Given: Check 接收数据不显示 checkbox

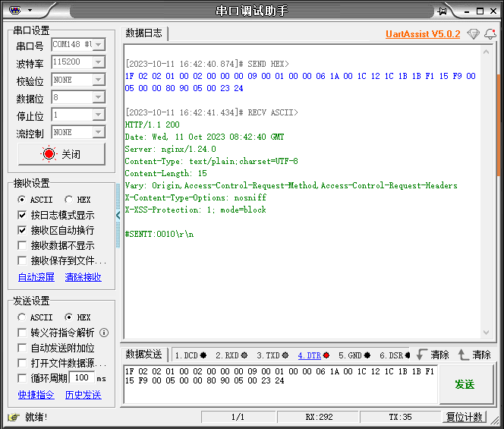Looking at the screenshot, I should pyautogui.click(x=22, y=246).
